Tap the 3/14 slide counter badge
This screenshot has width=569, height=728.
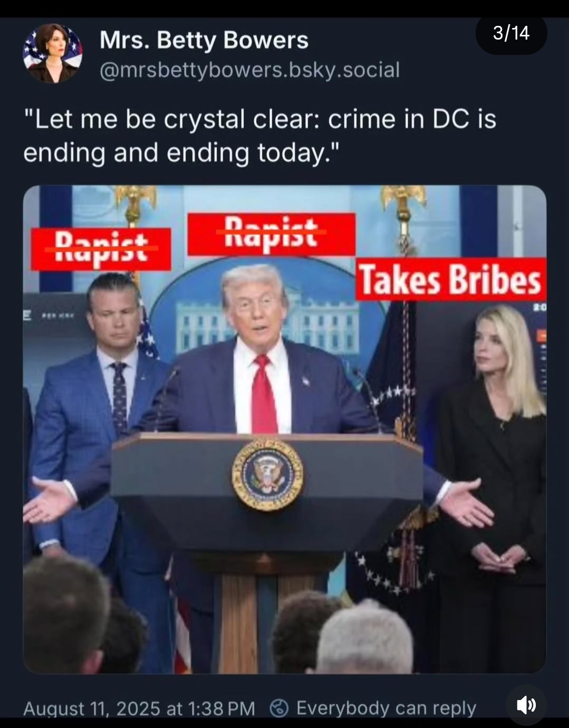point(511,33)
